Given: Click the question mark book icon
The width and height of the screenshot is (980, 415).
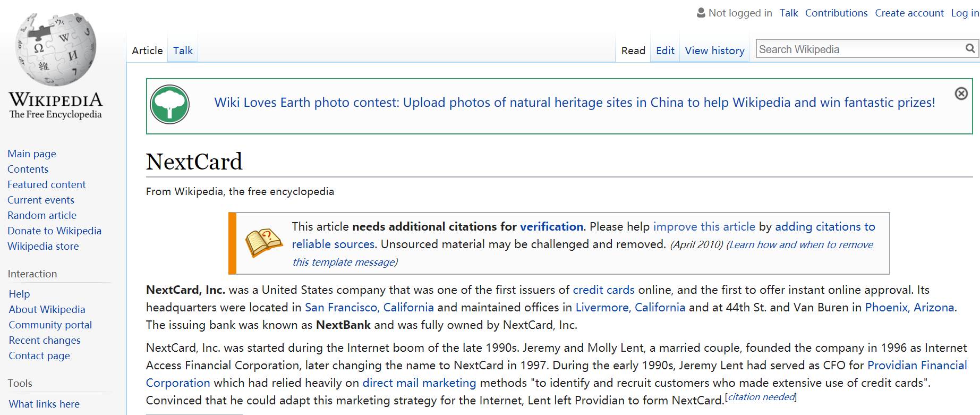Looking at the screenshot, I should 263,242.
